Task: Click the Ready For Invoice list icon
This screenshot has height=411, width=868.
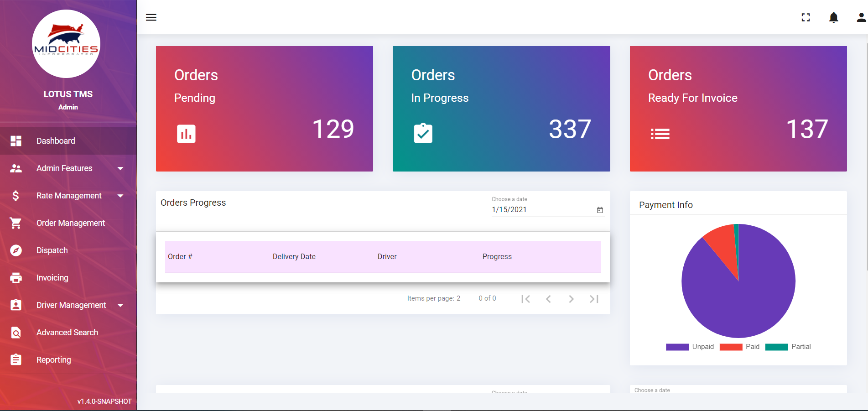Action: point(660,134)
